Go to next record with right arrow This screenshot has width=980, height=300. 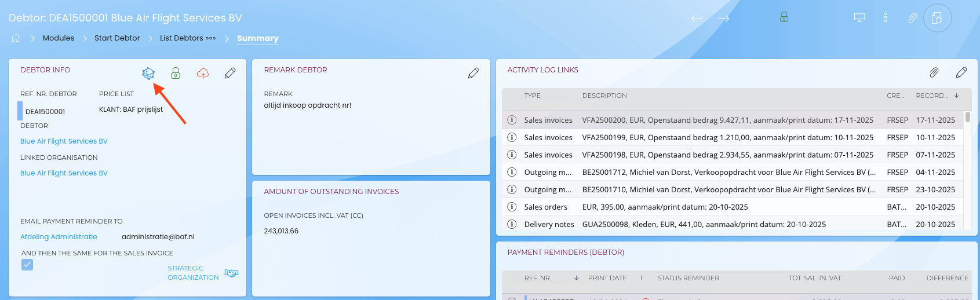tap(723, 19)
